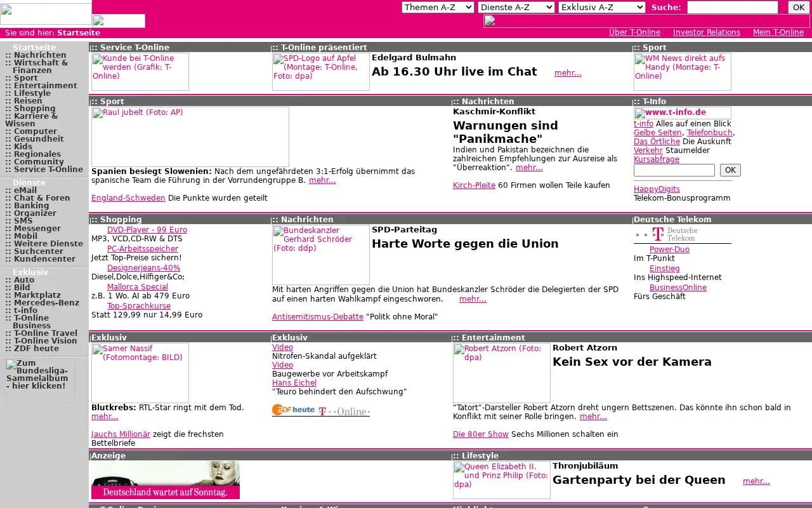
Task: Open the Über T-Online link
Action: [634, 32]
